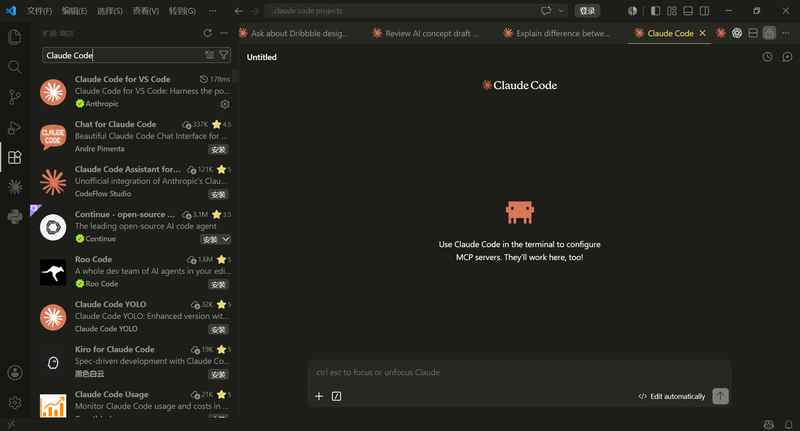This screenshot has height=431, width=800.
Task: Select the Claude Code Usage extension title
Action: coord(112,394)
